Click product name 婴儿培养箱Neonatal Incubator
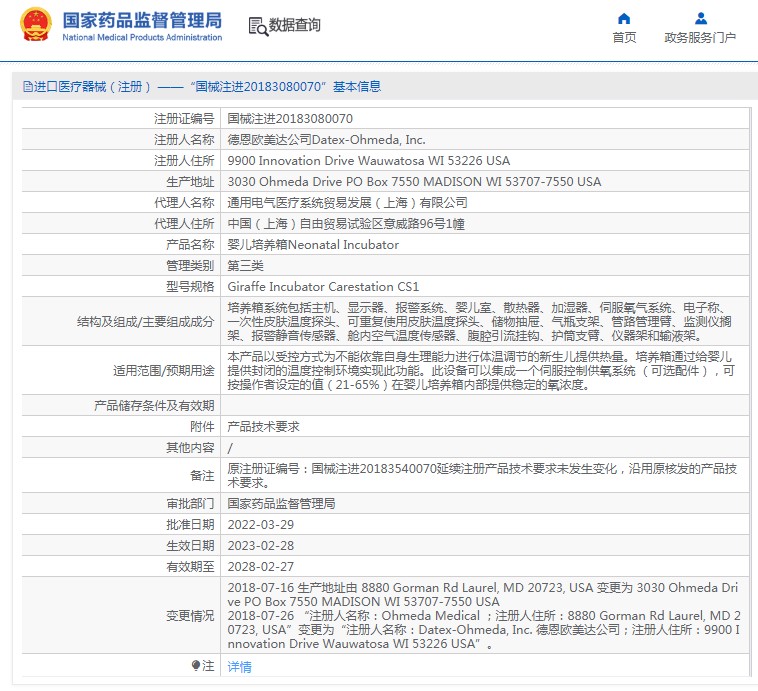Viewport: 758px width, 691px height. coord(313,245)
